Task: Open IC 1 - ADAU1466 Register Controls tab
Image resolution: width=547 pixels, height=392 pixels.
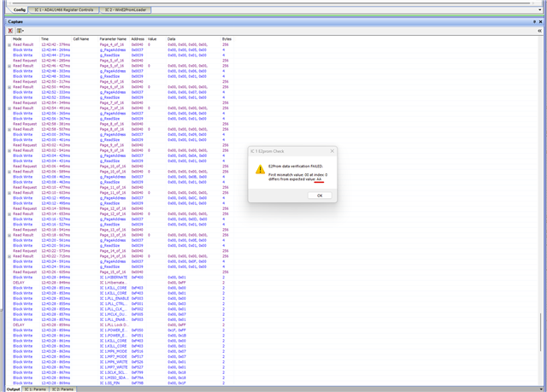Action: point(64,9)
